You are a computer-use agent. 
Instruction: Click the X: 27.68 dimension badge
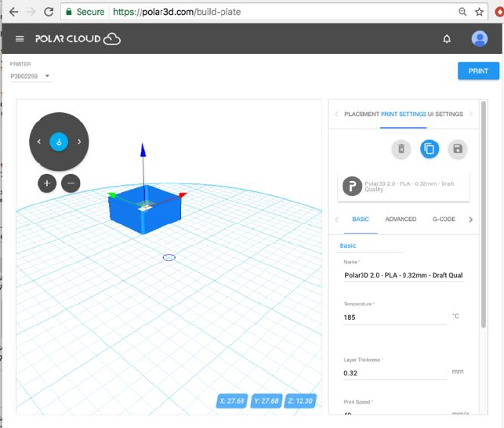pyautogui.click(x=232, y=401)
